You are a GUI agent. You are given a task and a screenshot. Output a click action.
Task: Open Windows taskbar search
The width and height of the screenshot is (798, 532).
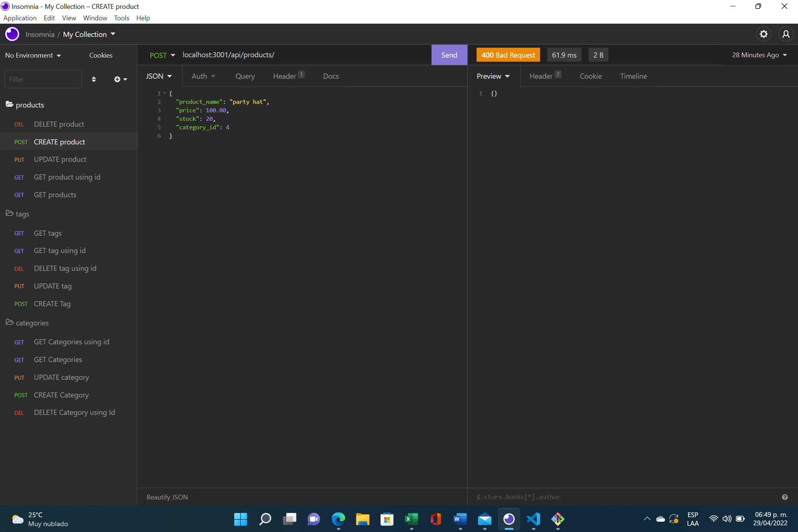click(265, 519)
